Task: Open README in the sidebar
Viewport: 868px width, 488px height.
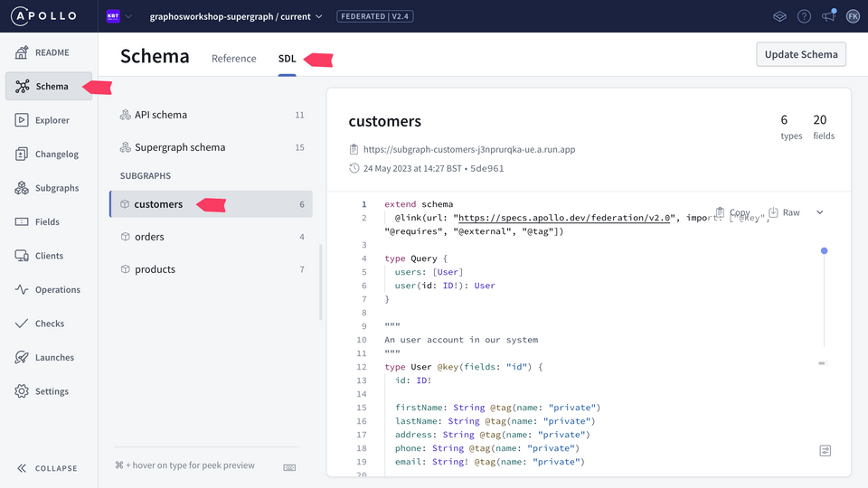Action: (49, 52)
